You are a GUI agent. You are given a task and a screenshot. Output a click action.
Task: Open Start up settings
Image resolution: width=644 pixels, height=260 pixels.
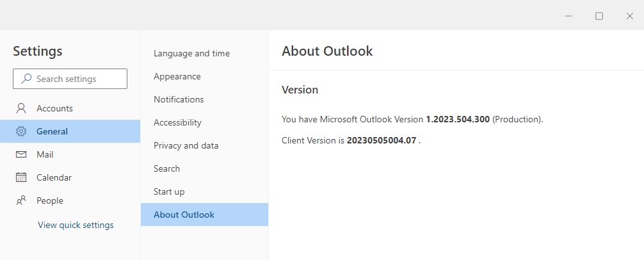tap(205, 191)
